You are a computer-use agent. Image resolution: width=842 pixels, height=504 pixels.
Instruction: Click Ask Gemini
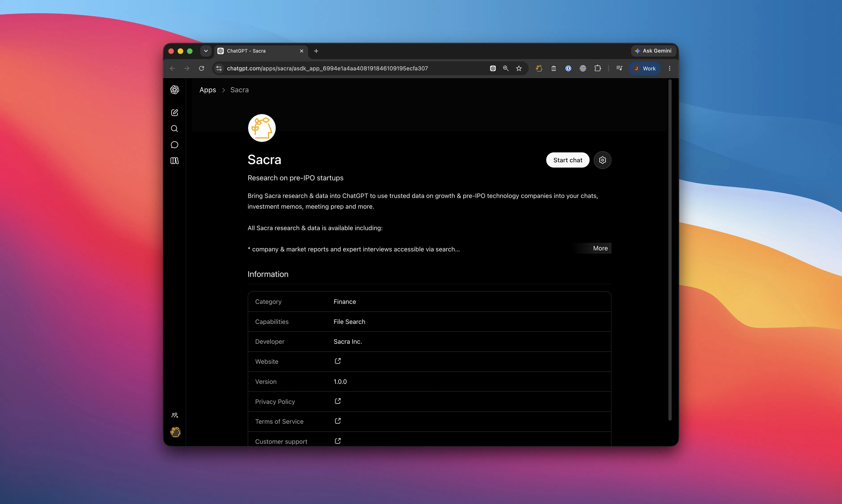653,51
